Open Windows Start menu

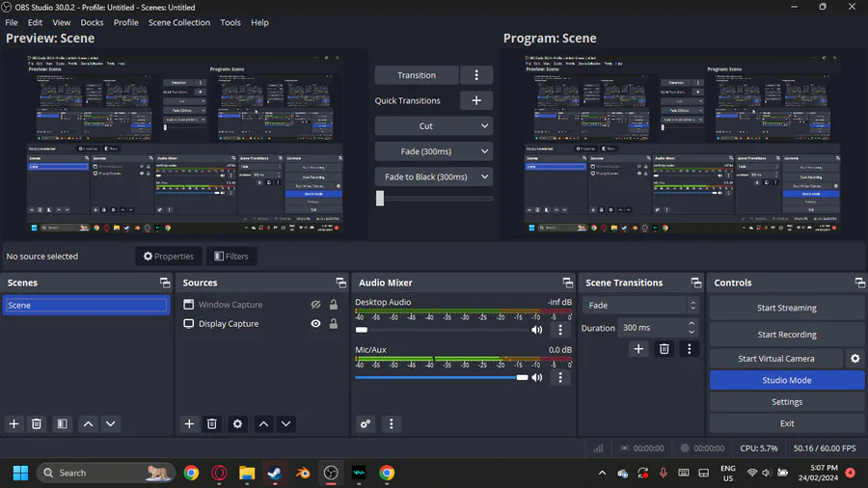[20, 474]
